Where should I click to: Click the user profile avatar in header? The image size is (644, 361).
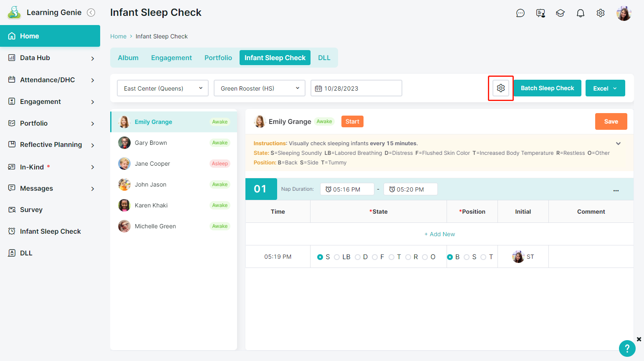click(624, 13)
